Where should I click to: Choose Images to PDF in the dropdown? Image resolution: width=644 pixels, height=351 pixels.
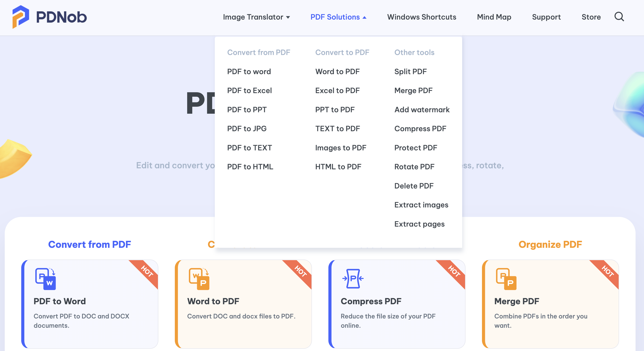(x=341, y=148)
